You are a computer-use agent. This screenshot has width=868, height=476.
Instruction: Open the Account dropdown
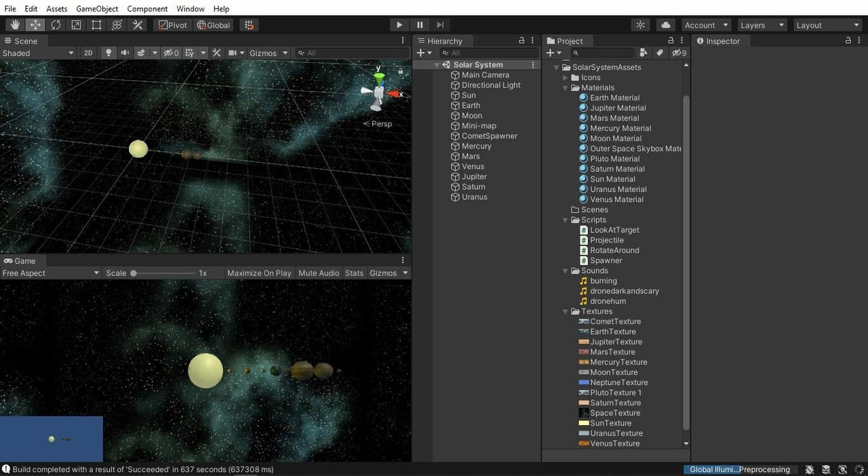tap(707, 25)
